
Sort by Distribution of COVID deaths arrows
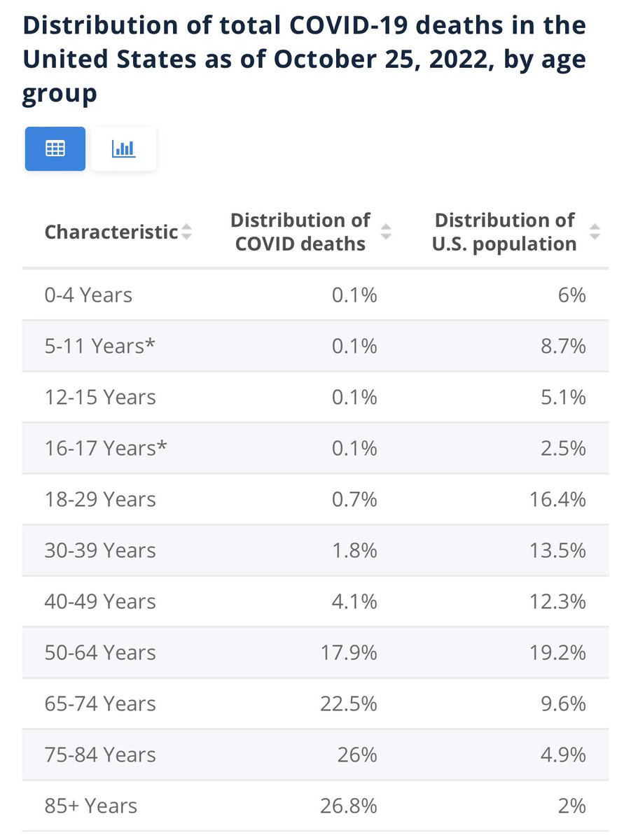[x=386, y=232]
